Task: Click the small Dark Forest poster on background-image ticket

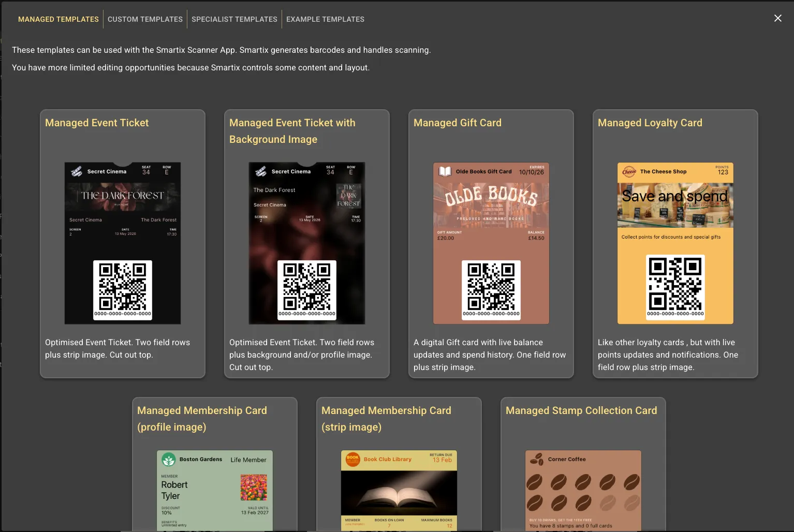Action: (x=349, y=196)
